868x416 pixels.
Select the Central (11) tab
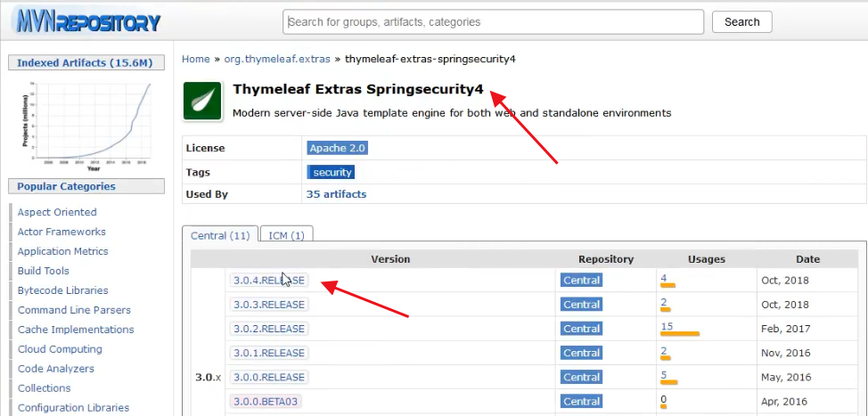(x=220, y=235)
